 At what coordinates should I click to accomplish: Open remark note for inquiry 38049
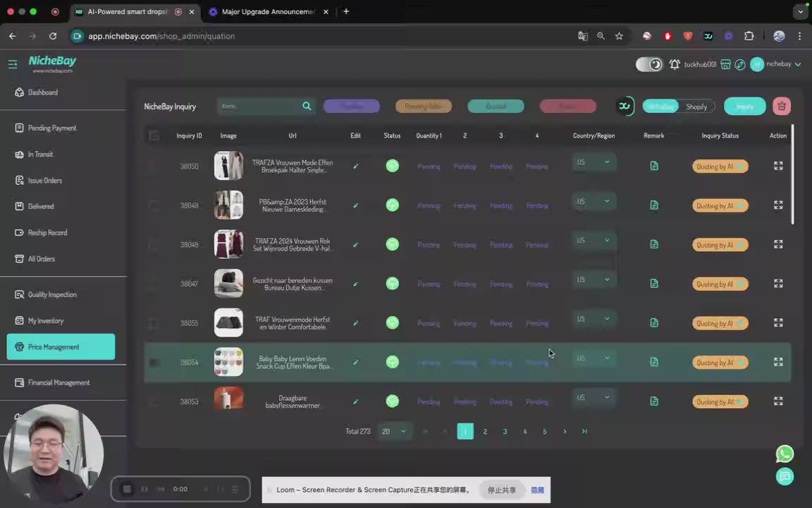(654, 205)
